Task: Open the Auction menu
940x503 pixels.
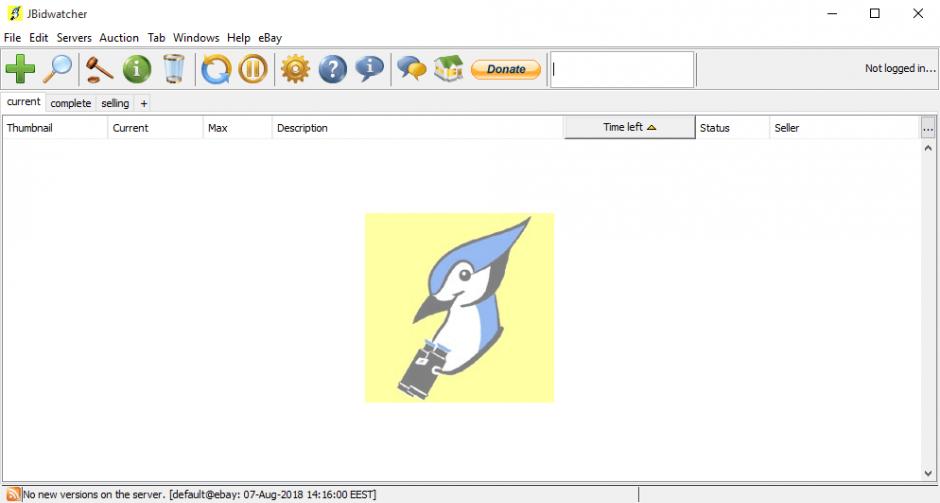Action: pyautogui.click(x=119, y=38)
